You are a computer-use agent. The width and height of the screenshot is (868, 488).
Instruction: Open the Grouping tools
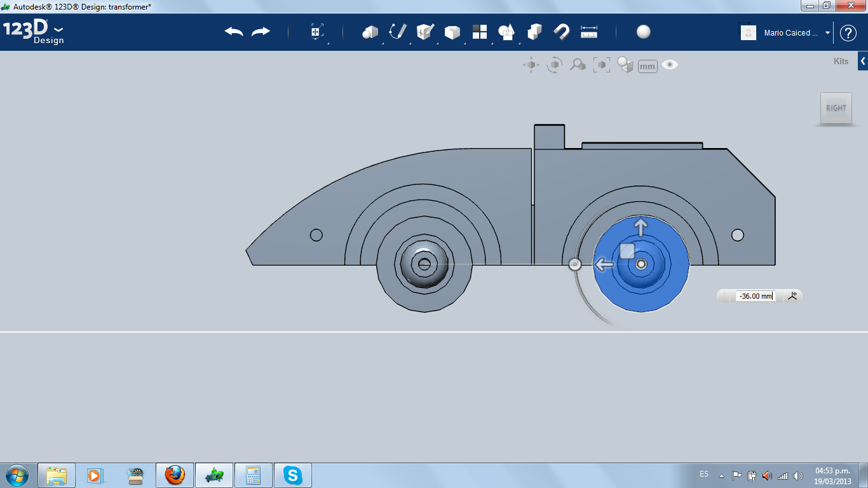(x=506, y=32)
